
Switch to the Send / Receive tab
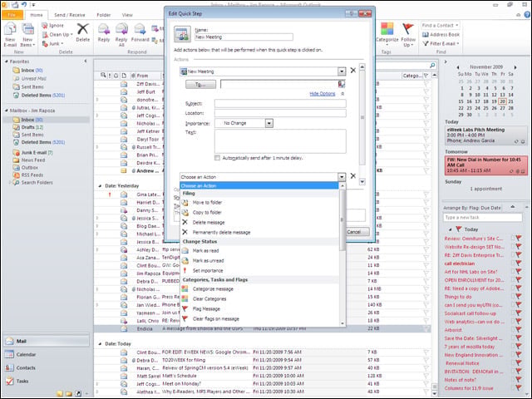click(x=70, y=15)
